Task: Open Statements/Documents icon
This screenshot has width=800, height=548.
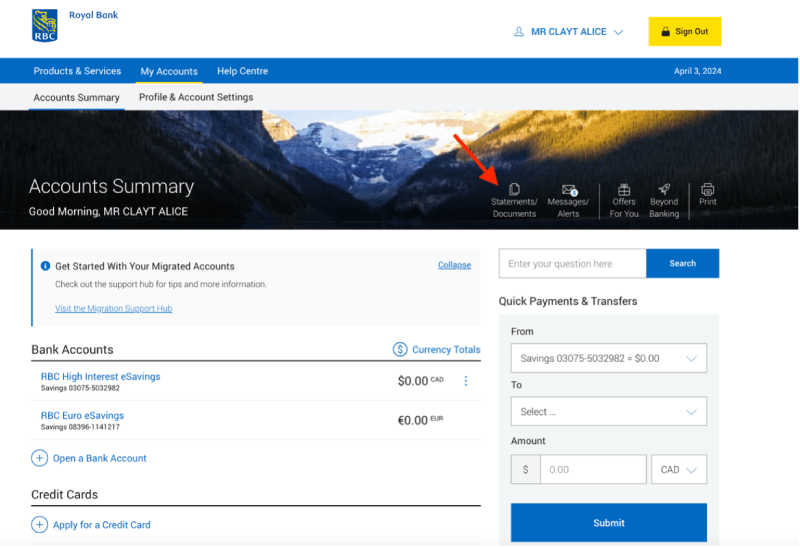Action: point(514,189)
